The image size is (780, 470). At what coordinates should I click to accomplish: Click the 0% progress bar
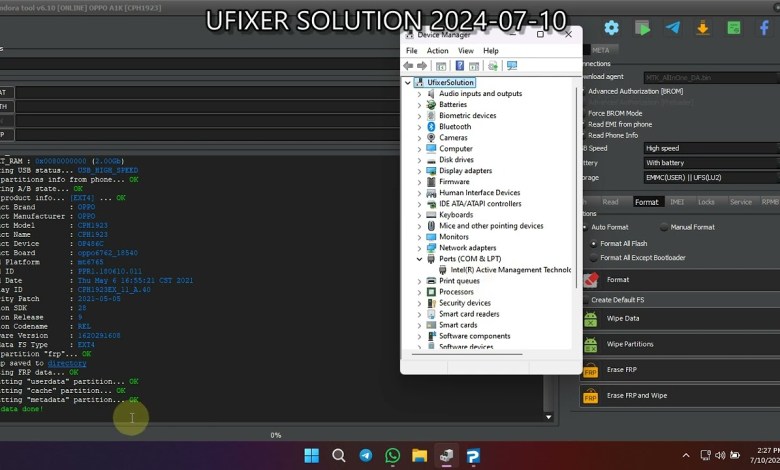(276, 435)
